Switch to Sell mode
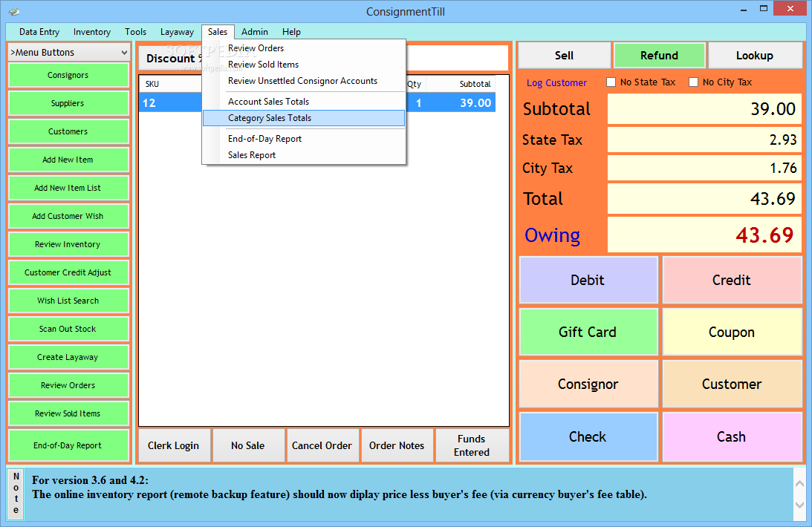The width and height of the screenshot is (812, 527). pyautogui.click(x=565, y=56)
